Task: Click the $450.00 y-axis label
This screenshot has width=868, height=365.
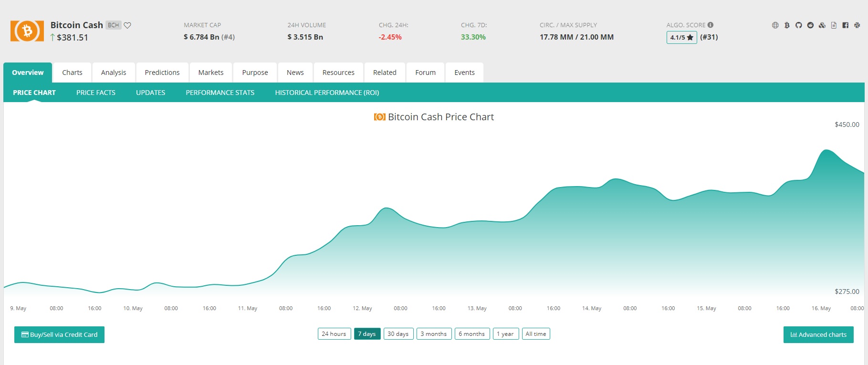Action: coord(847,125)
